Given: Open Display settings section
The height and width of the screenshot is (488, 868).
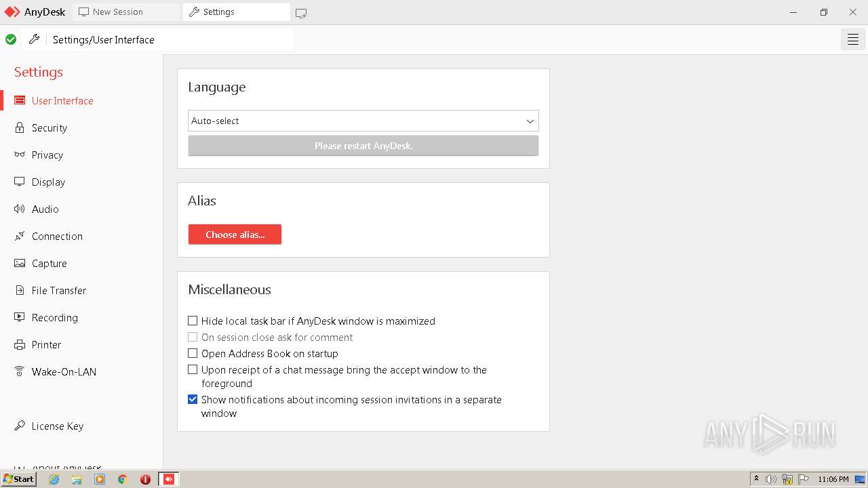Looking at the screenshot, I should [48, 182].
